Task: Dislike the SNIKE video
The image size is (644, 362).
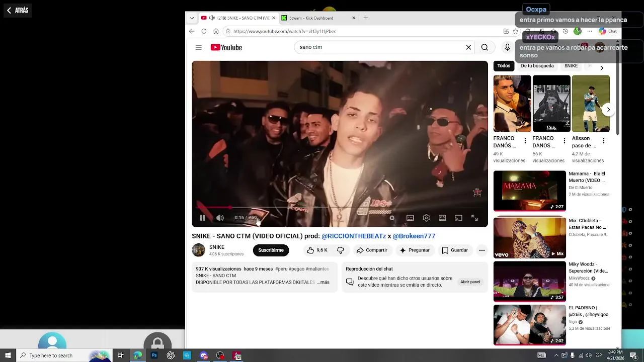Action: [341, 250]
